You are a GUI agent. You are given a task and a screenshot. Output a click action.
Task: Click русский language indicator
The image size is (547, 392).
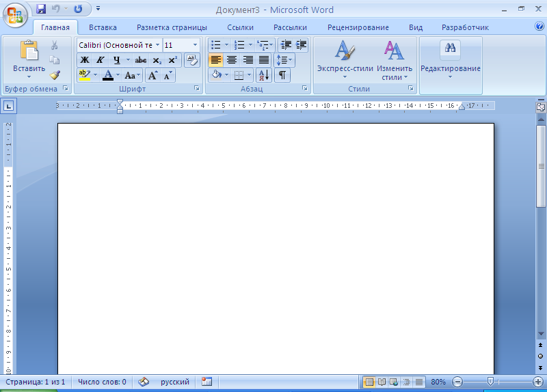pyautogui.click(x=175, y=382)
